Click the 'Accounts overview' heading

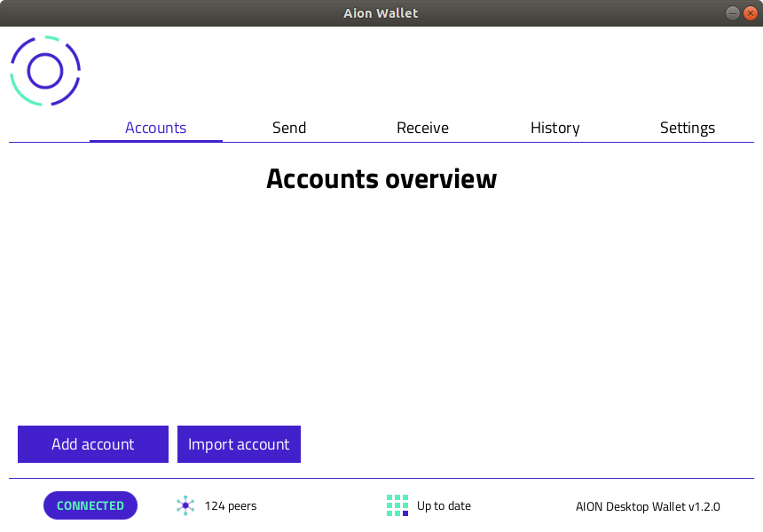coord(381,178)
